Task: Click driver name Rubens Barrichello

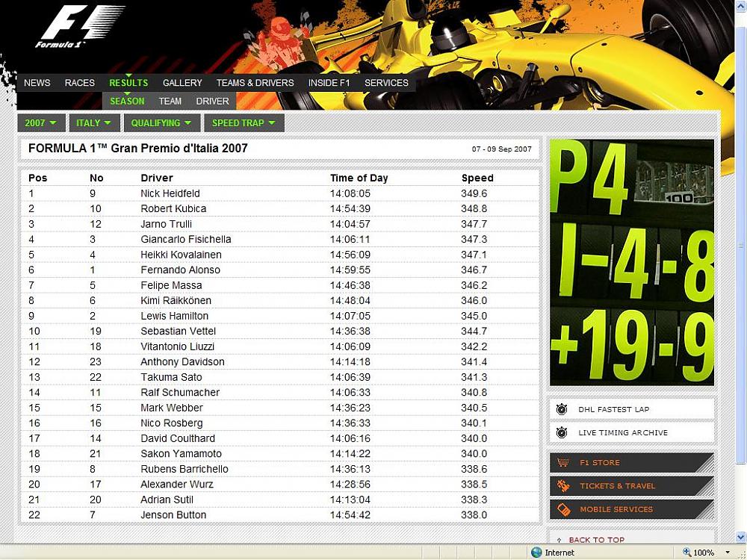Action: (185, 469)
